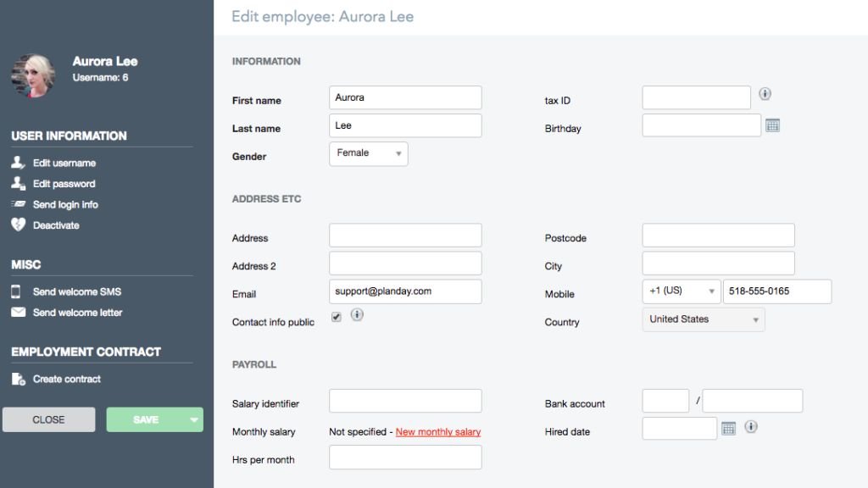Uncheck the Contact info public checkbox
The height and width of the screenshot is (488, 868).
tap(337, 317)
